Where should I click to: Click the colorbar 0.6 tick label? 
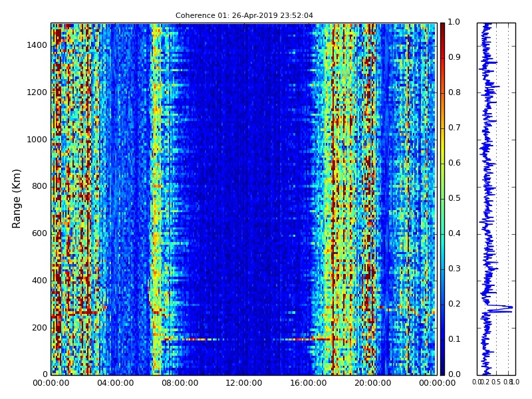coord(454,163)
